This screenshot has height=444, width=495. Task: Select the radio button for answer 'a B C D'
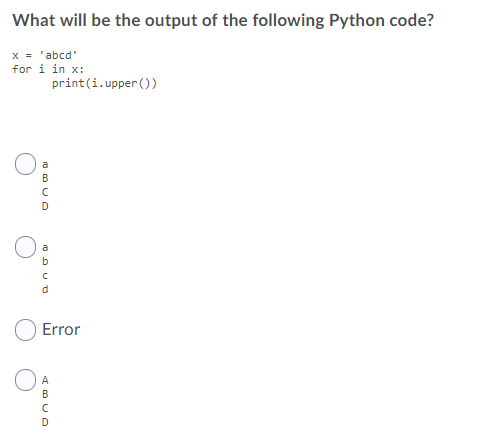25,164
